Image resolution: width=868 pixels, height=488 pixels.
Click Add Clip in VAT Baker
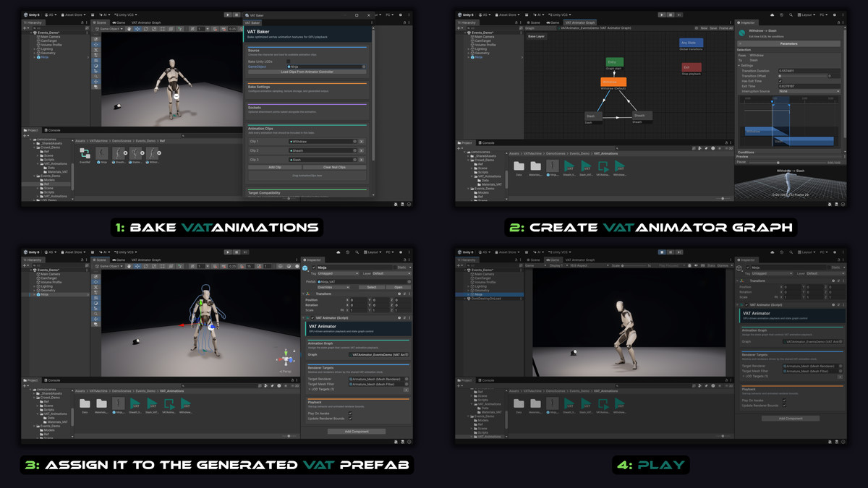click(275, 167)
